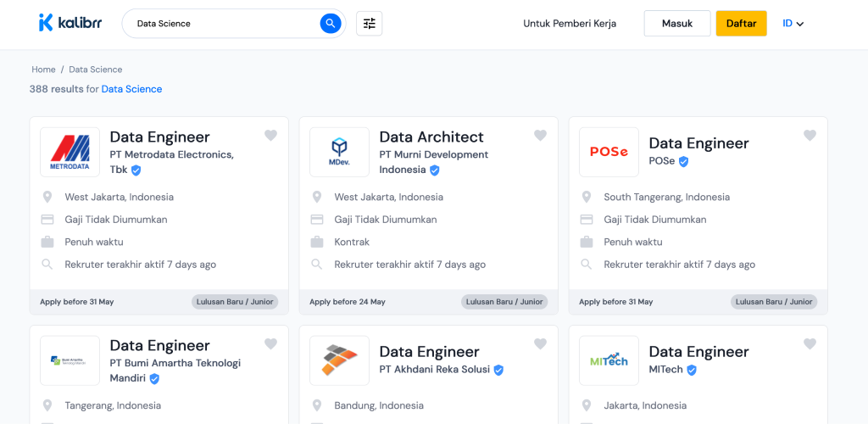
Task: Go to Home breadcrumb
Action: point(43,70)
